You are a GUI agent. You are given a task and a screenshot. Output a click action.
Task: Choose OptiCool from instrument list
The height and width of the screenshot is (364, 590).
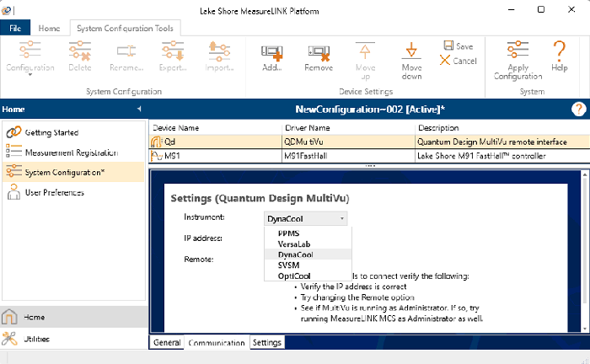(308, 276)
